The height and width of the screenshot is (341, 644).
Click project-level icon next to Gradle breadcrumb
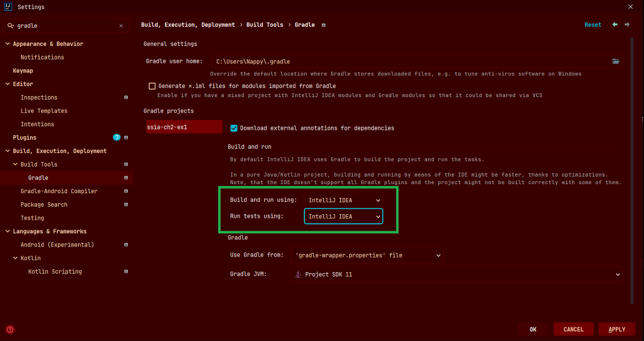click(x=324, y=25)
